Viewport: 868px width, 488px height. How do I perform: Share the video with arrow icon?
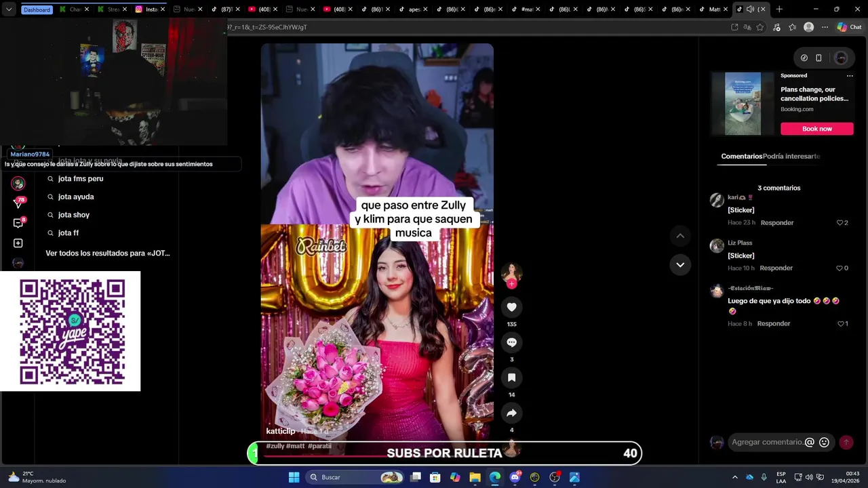pyautogui.click(x=511, y=413)
